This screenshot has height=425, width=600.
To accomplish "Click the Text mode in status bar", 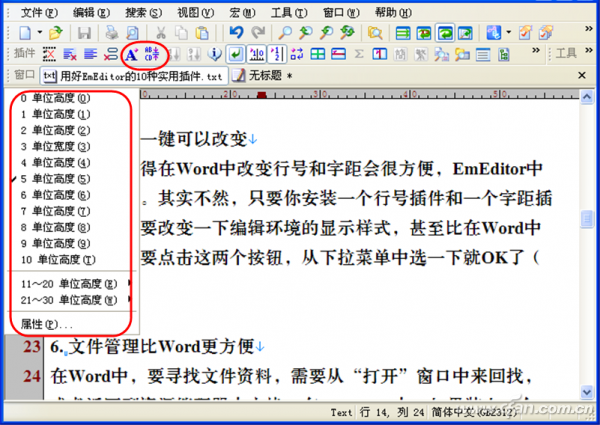I will (341, 412).
